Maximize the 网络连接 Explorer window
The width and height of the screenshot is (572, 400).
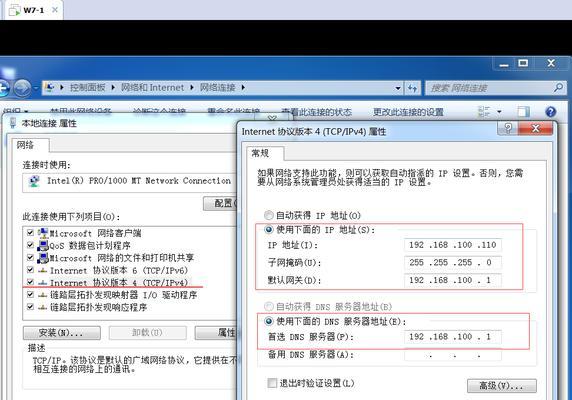pyautogui.click(x=523, y=63)
